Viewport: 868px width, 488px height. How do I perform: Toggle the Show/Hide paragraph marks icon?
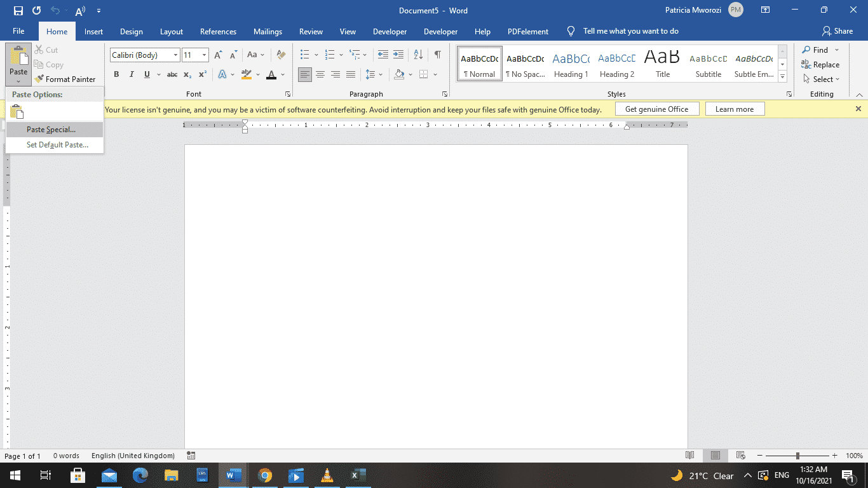[437, 55]
